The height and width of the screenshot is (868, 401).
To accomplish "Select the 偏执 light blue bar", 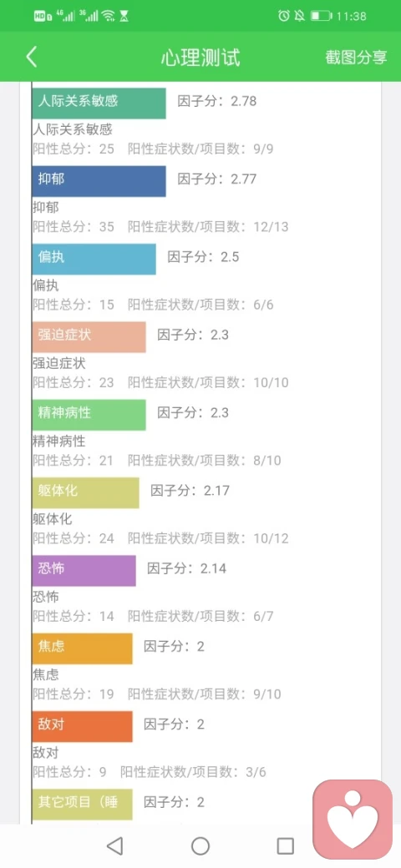I will point(94,259).
